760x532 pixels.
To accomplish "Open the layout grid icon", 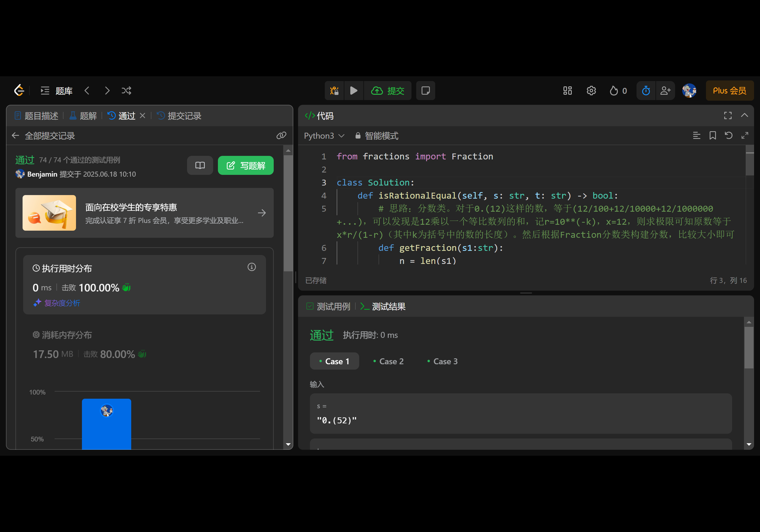I will 567,90.
